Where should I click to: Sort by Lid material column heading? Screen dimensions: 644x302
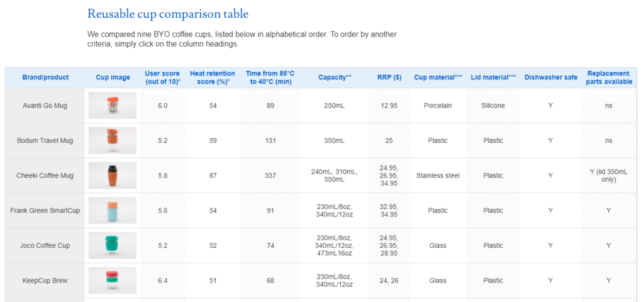pos(493,77)
